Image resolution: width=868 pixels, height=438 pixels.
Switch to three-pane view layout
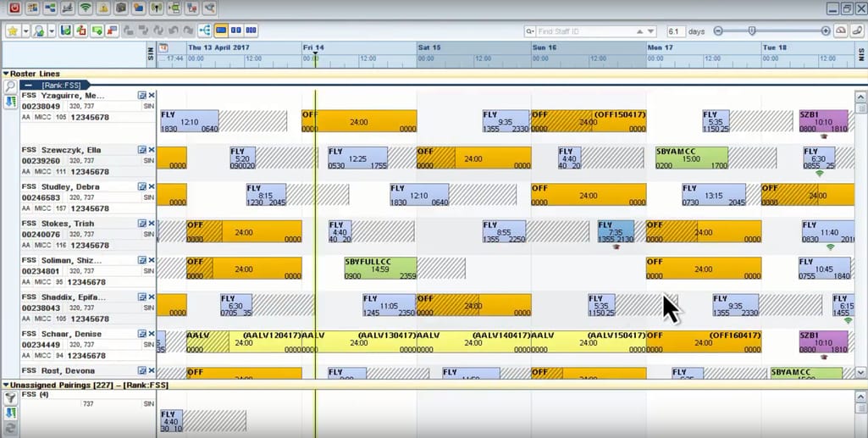click(x=251, y=31)
